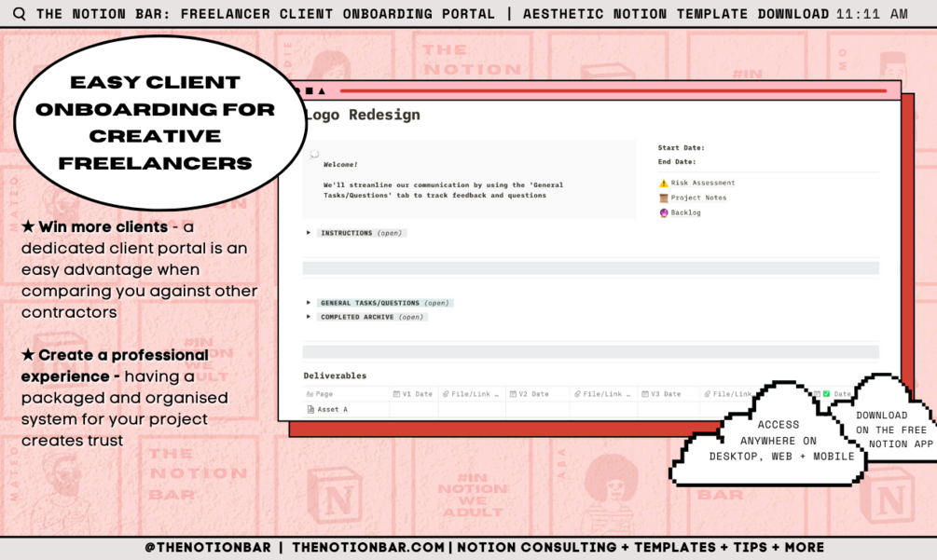Click the 'Win more clients' bullet text

coord(139,269)
